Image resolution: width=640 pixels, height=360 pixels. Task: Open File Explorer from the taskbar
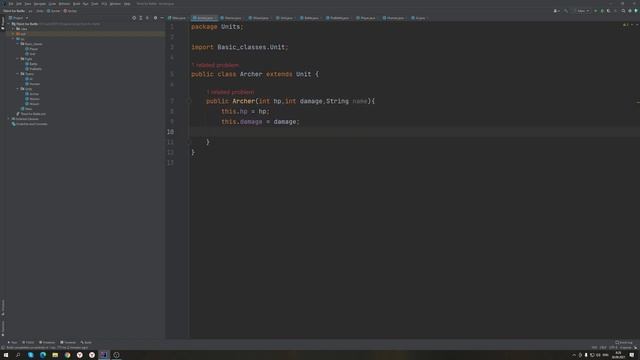click(55, 355)
